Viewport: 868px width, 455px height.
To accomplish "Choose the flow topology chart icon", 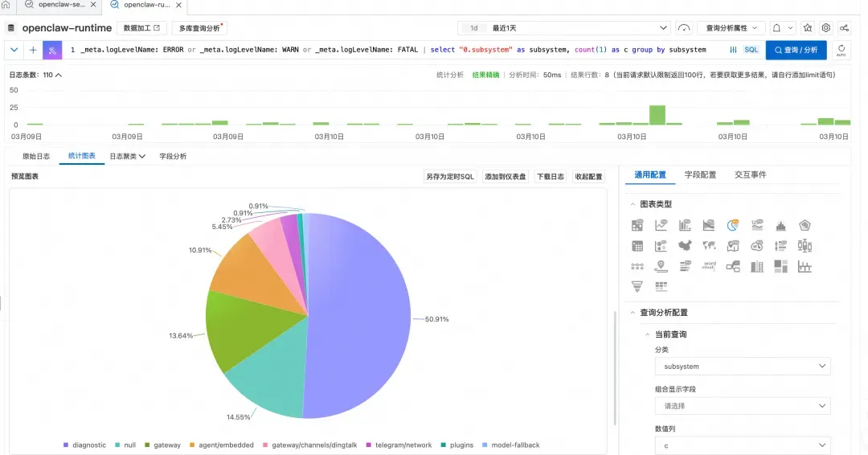I will tap(733, 266).
